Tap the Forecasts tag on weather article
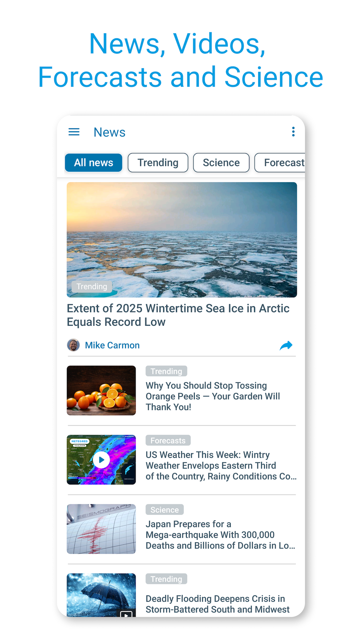 pos(168,440)
